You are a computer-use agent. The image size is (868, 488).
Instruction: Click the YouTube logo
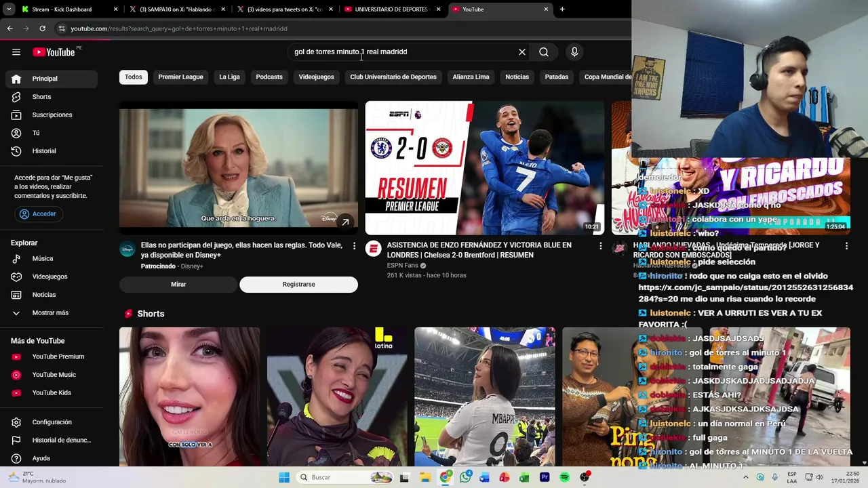coord(54,52)
